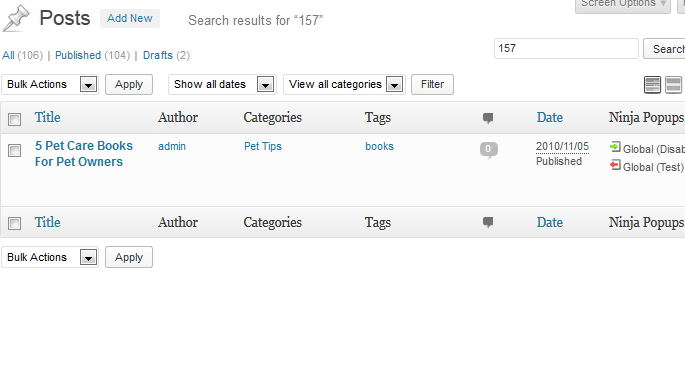This screenshot has height=370, width=685.
Task: Show Published posts filter
Action: [78, 55]
